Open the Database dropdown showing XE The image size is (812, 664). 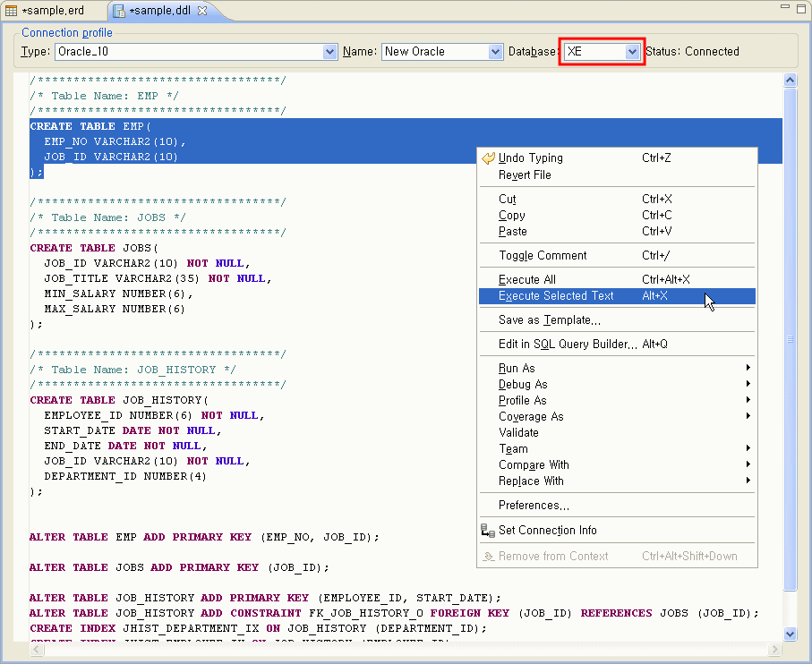click(632, 52)
